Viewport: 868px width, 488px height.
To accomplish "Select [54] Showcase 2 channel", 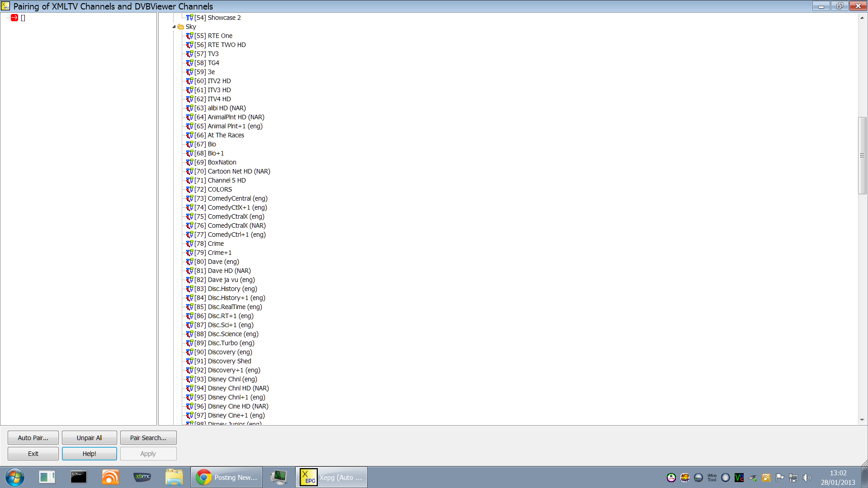I will pos(217,18).
